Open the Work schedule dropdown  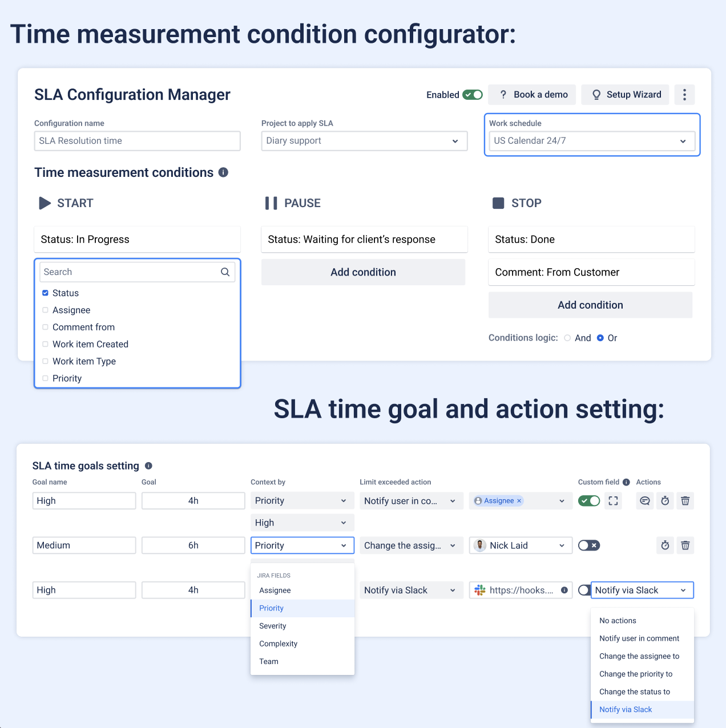coord(592,141)
